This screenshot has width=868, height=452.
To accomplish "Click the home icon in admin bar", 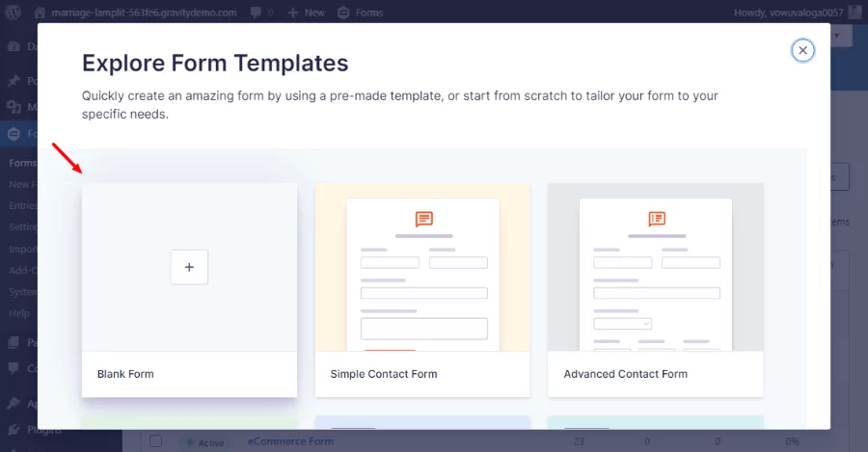I will tap(40, 13).
